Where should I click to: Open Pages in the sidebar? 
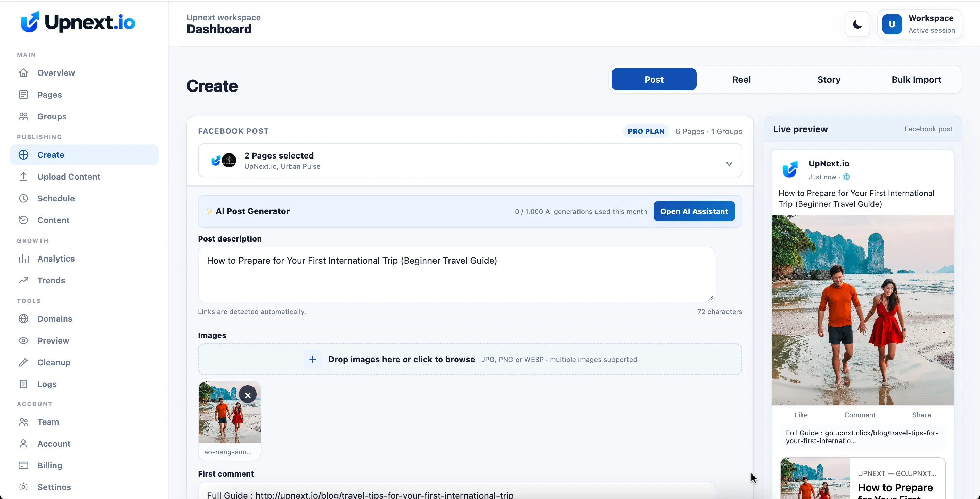84,94
